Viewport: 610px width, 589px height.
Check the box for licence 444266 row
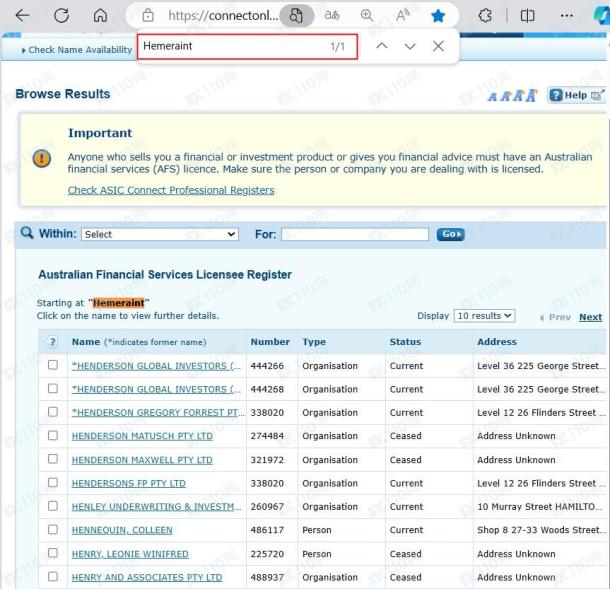click(53, 365)
